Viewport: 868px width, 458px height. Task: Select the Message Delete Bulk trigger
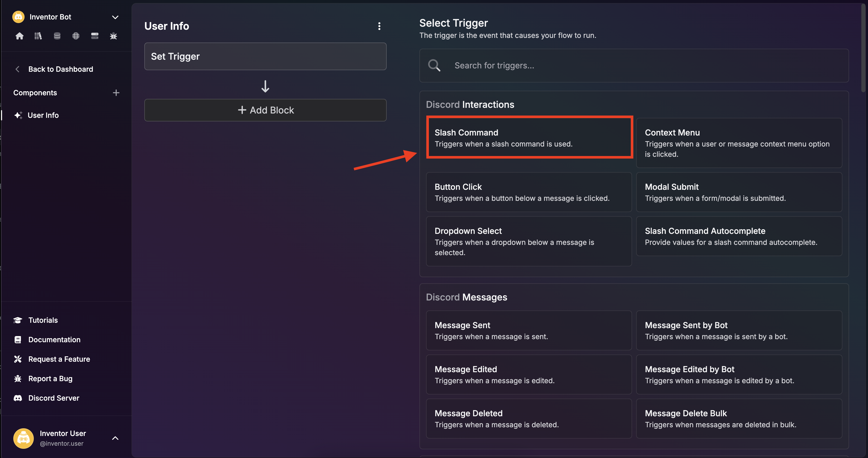(739, 419)
